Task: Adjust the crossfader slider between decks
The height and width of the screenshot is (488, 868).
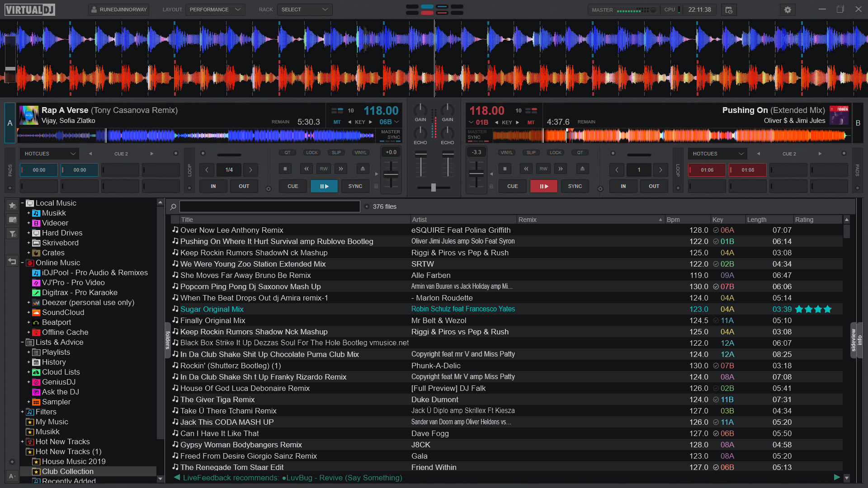Action: tap(434, 187)
